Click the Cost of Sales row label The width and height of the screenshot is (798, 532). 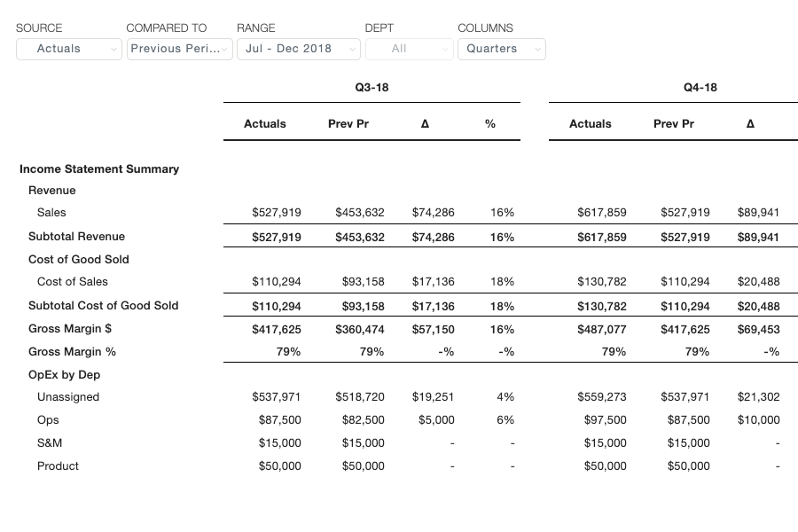tap(73, 282)
